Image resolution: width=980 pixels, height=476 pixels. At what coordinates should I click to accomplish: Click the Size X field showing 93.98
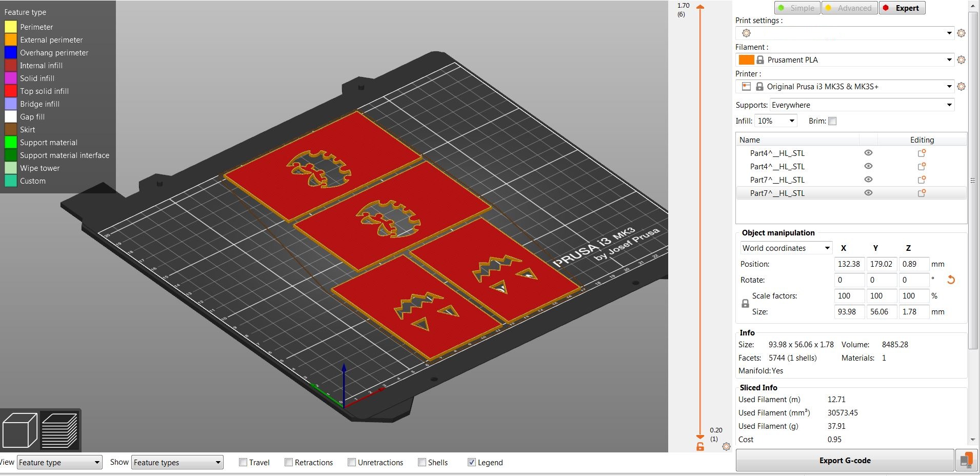[x=849, y=312]
